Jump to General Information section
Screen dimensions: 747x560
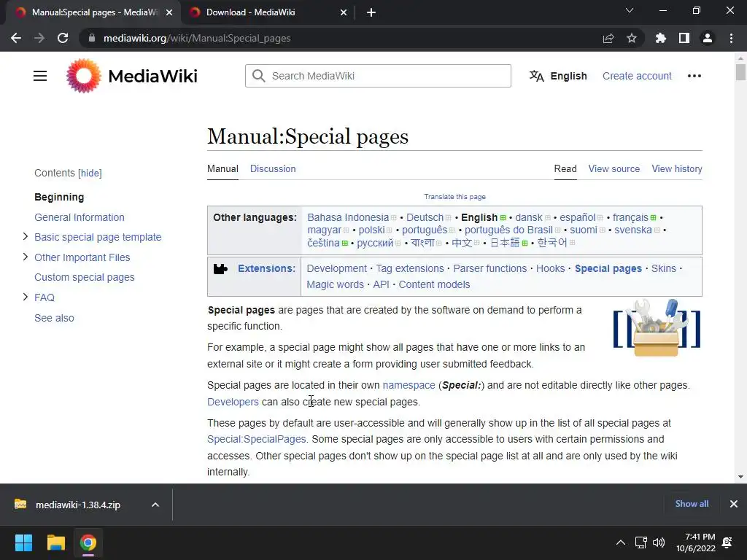click(x=79, y=217)
